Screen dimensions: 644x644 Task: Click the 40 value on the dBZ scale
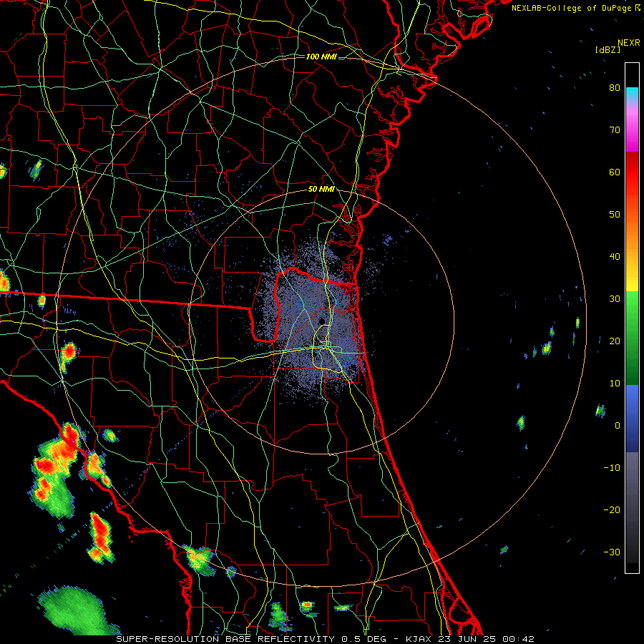(615, 257)
